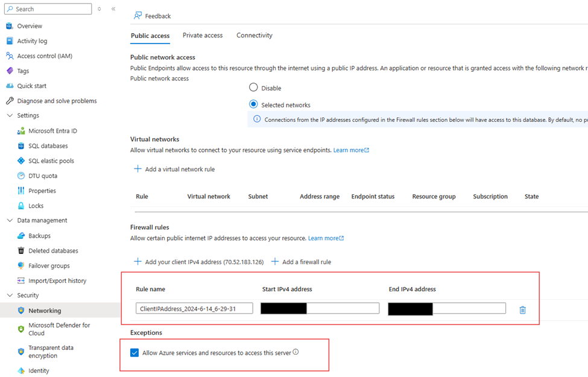Click Add your client IPv4 address

[199, 262]
